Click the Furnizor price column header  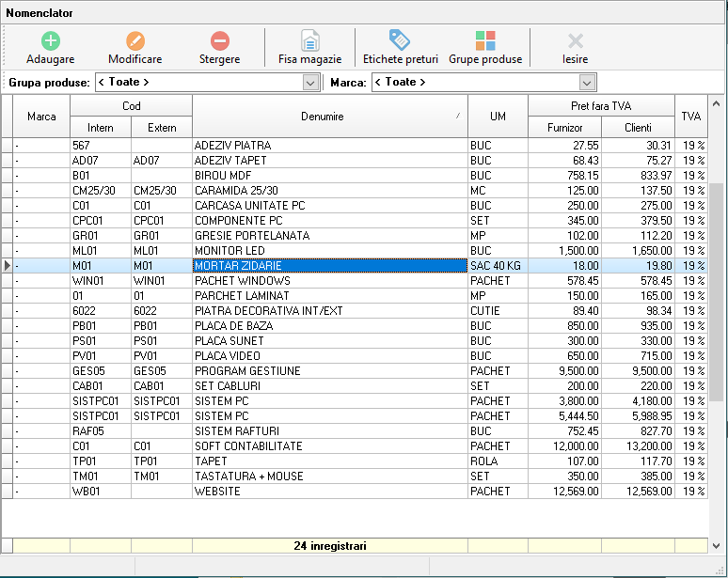pyautogui.click(x=564, y=128)
